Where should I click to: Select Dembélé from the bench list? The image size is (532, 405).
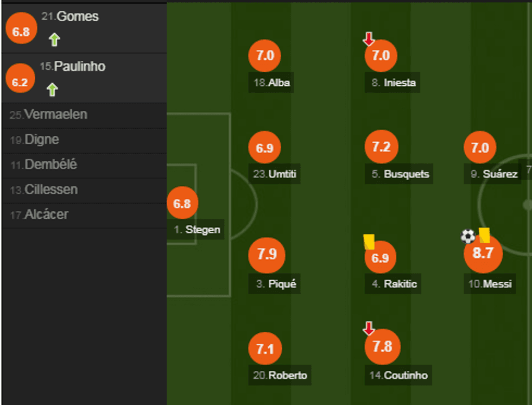[x=44, y=165]
